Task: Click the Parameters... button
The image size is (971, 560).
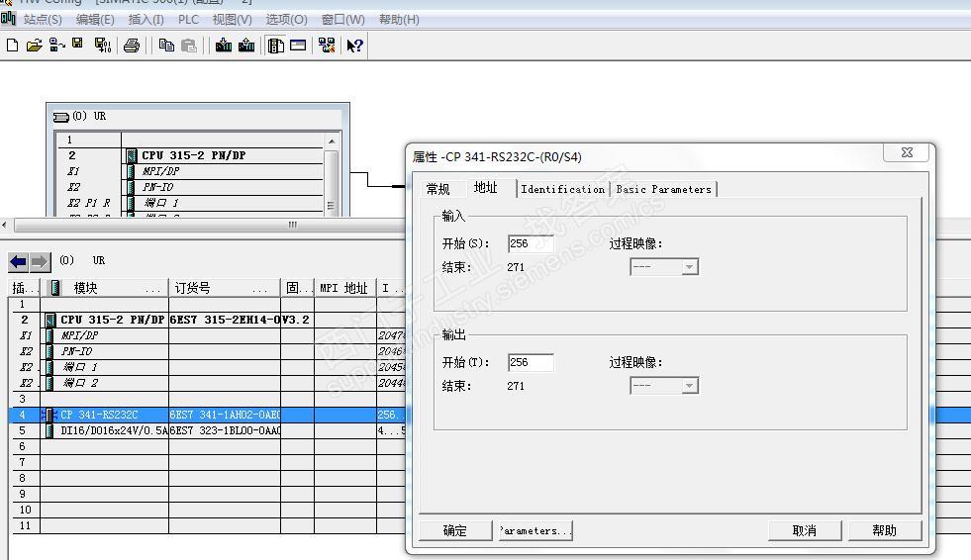Action: 535,530
